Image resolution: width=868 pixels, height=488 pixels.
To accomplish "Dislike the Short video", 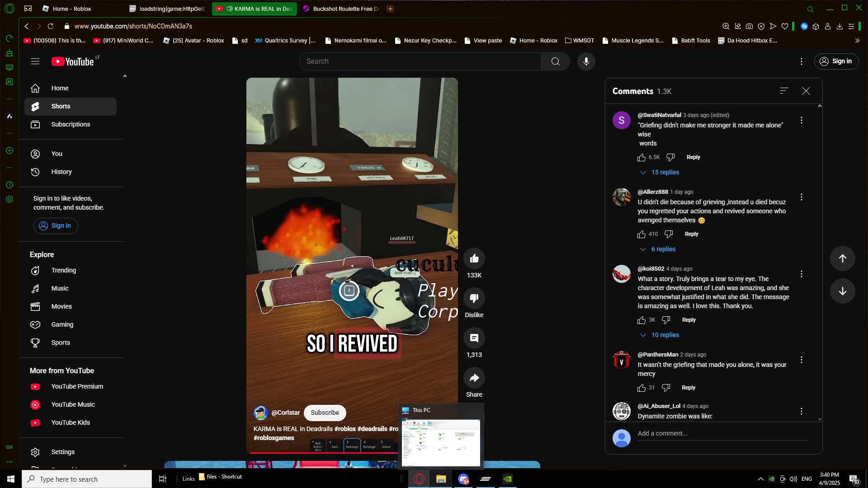I will pyautogui.click(x=474, y=298).
